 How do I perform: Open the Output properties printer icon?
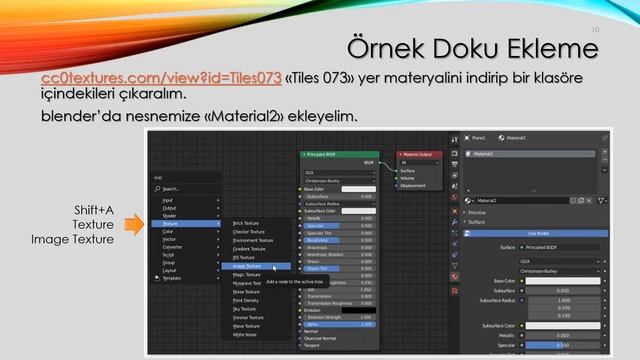455,164
